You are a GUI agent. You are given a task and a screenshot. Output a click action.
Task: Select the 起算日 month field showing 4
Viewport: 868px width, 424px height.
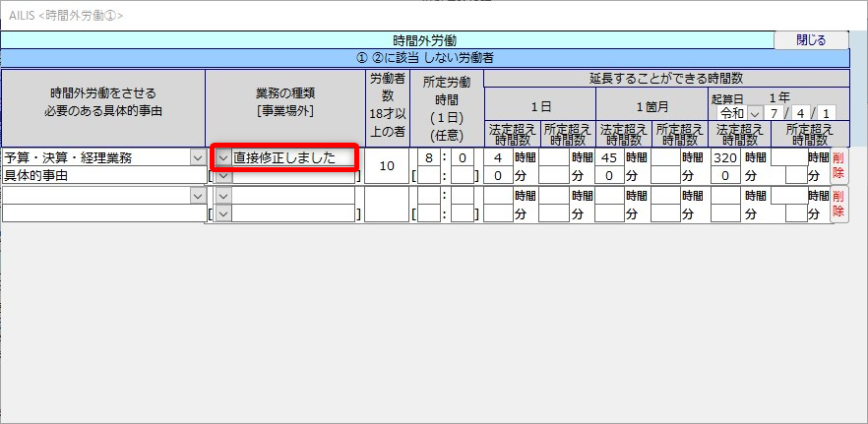coord(803,112)
